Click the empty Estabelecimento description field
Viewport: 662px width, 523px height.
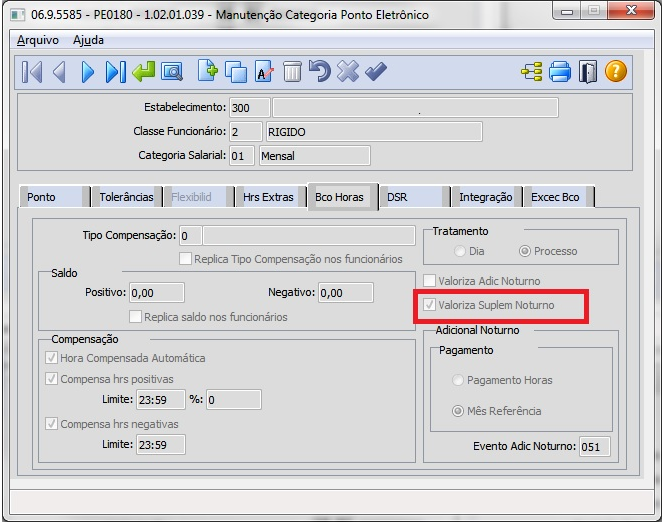(x=415, y=108)
